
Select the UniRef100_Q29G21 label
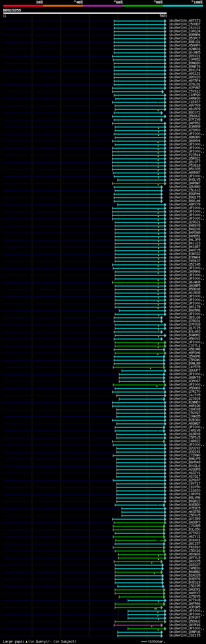[x=185, y=222]
